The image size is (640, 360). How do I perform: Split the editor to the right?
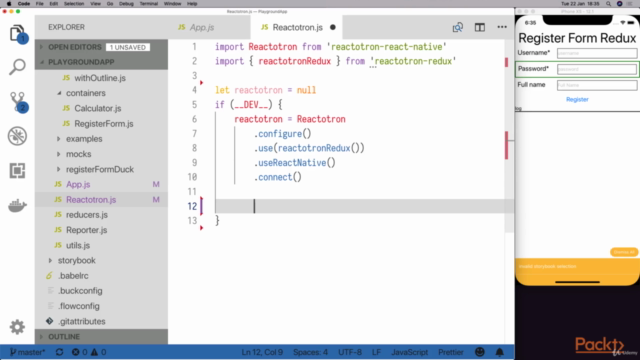480,27
